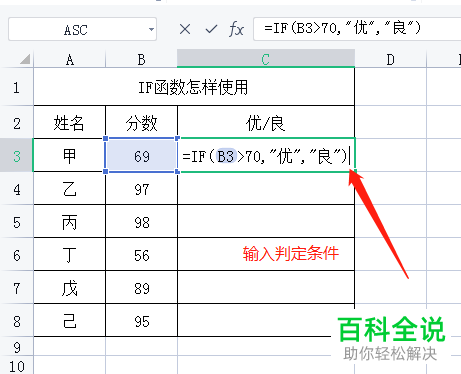Select cell D2 right of 优/良
The image size is (461, 374).
tap(390, 122)
